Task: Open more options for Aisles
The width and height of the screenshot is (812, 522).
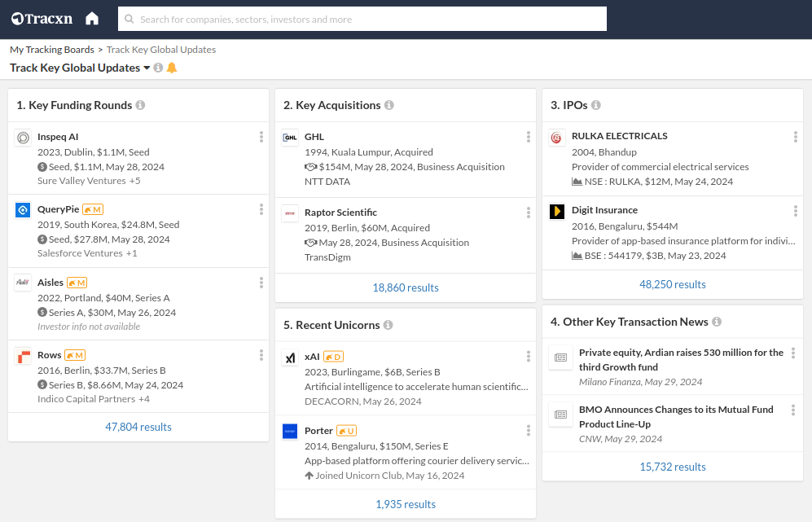Action: pyautogui.click(x=261, y=283)
